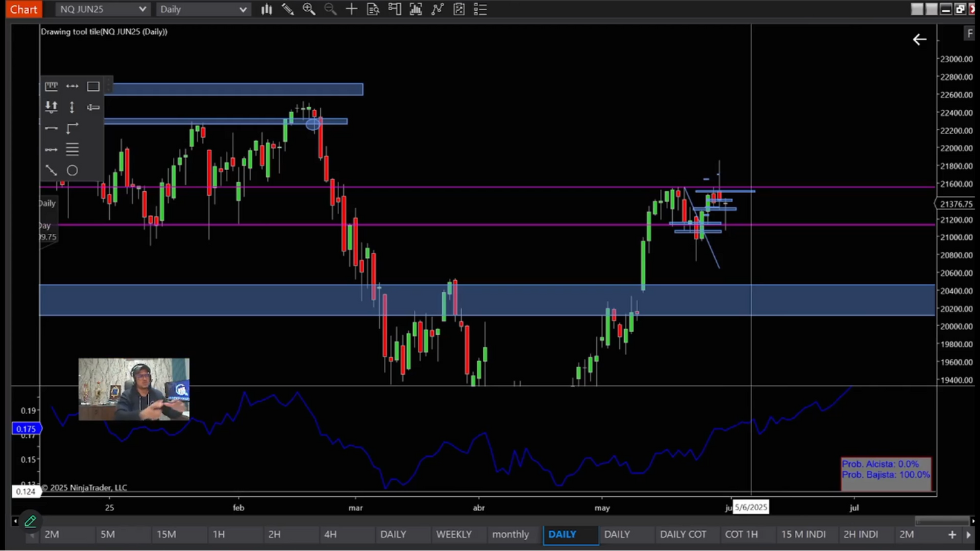Click the zoom in magnifier icon
Image resolution: width=980 pixels, height=551 pixels.
click(x=309, y=9)
